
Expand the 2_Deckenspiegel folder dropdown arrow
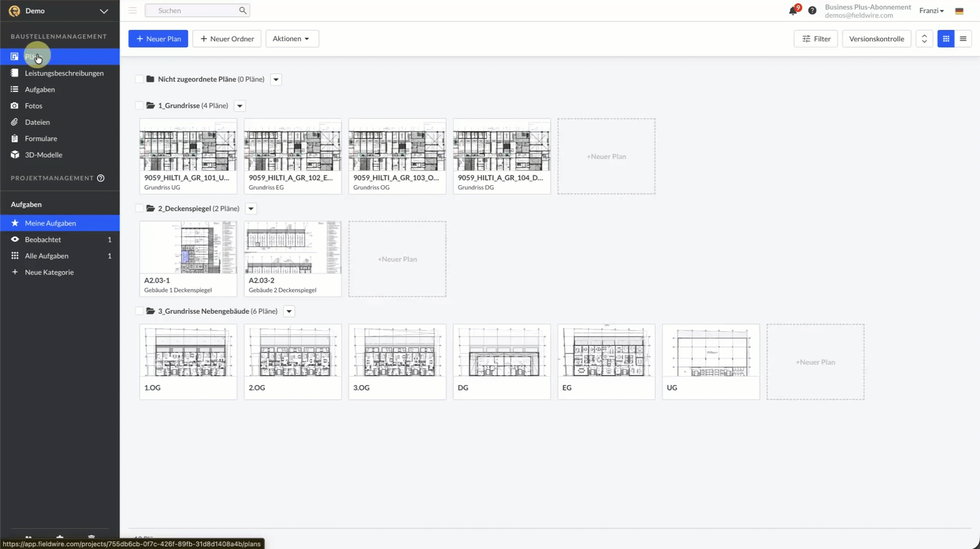(250, 209)
